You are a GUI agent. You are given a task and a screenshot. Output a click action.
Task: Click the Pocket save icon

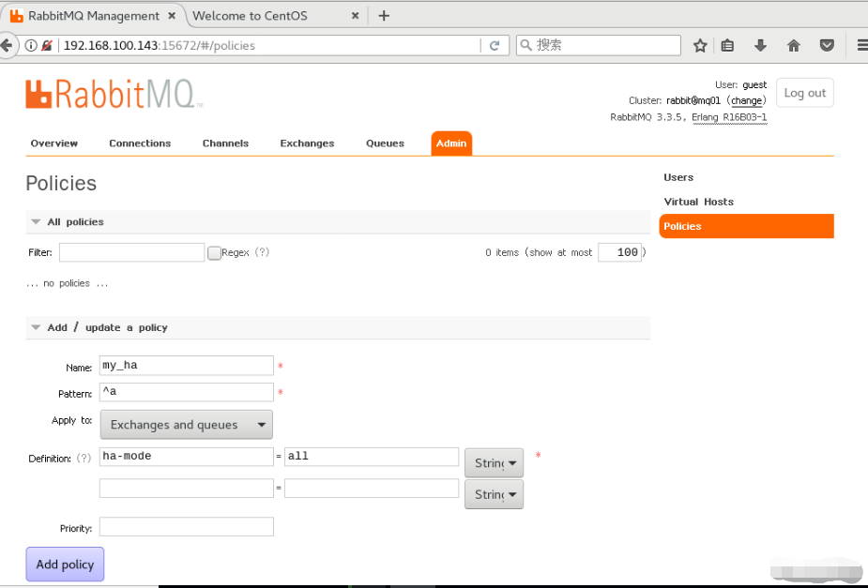[827, 45]
